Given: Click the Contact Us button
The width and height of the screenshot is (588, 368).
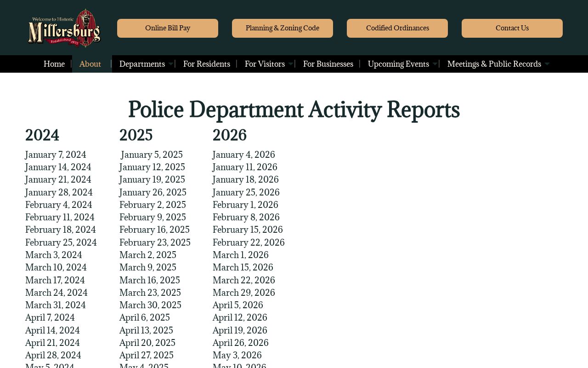Looking at the screenshot, I should 512,28.
